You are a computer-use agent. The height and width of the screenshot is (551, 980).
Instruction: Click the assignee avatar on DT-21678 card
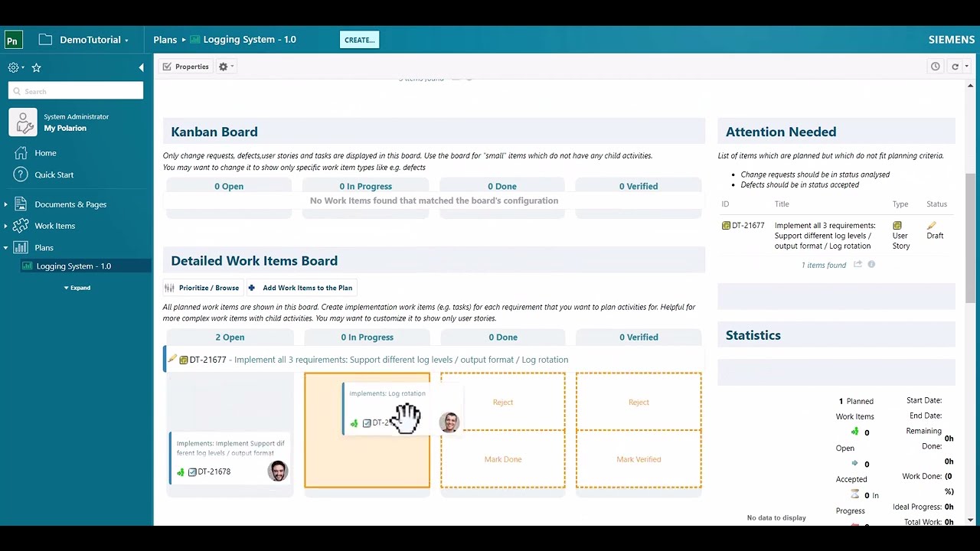(278, 471)
